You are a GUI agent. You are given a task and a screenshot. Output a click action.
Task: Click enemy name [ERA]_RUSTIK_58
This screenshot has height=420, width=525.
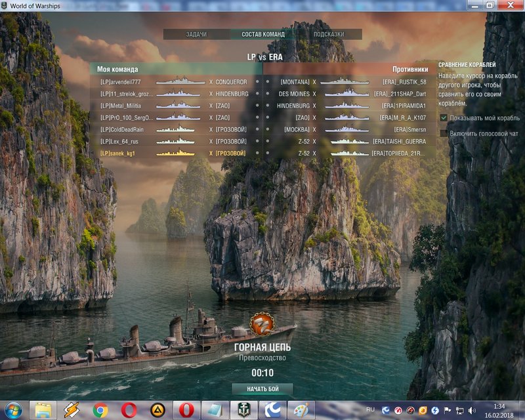point(404,82)
